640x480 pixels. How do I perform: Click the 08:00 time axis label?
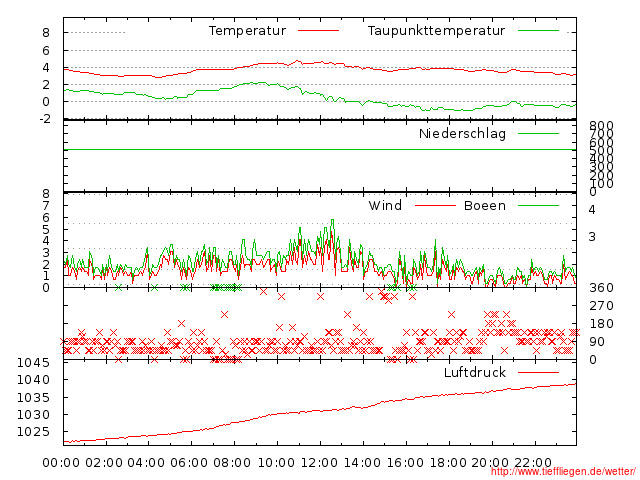[232, 463]
